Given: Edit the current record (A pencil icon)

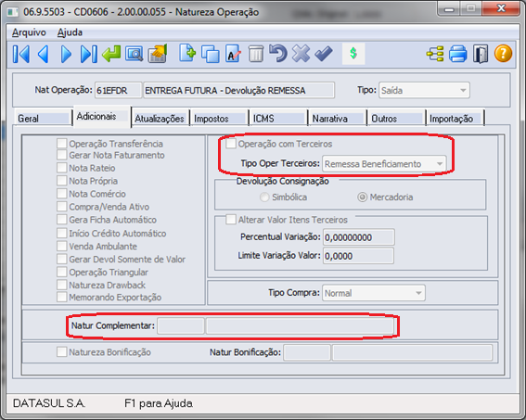Looking at the screenshot, I should coord(233,54).
